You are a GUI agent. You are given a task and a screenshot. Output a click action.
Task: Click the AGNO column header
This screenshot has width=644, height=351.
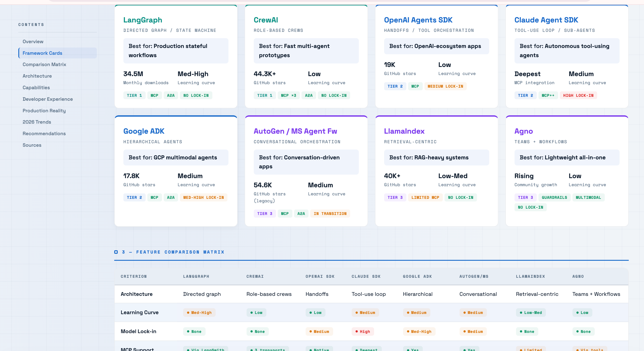click(578, 276)
